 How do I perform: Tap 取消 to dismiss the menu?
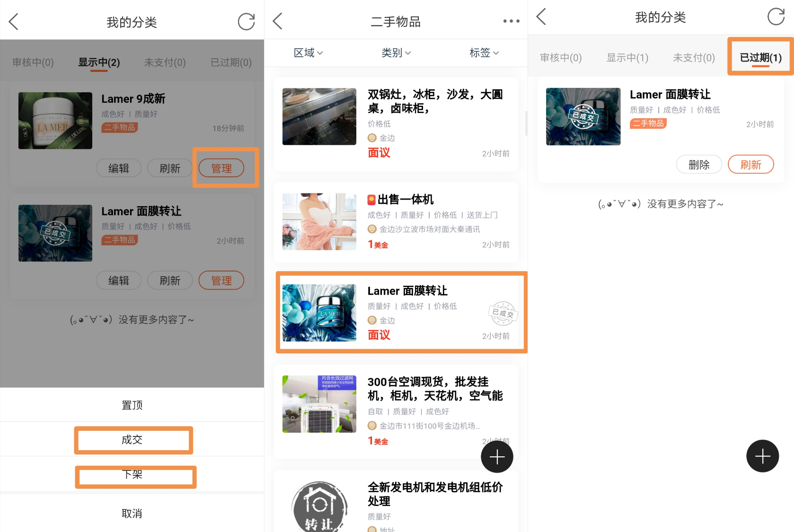coord(132,514)
